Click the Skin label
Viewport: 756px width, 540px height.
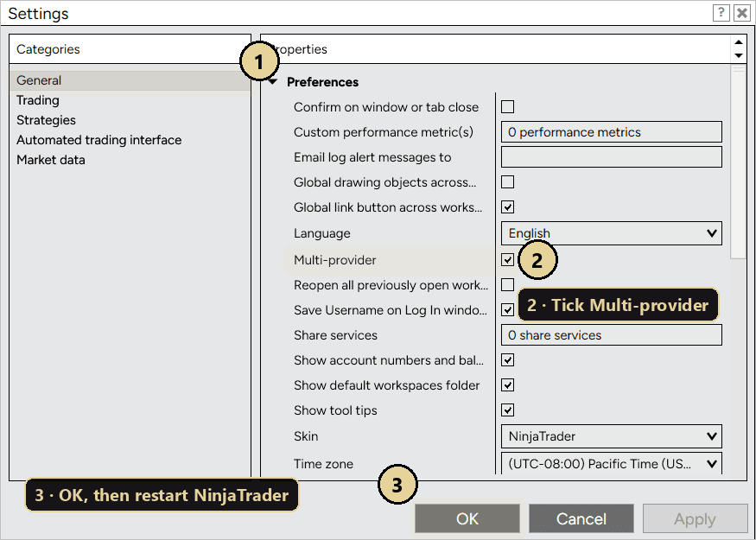click(306, 436)
